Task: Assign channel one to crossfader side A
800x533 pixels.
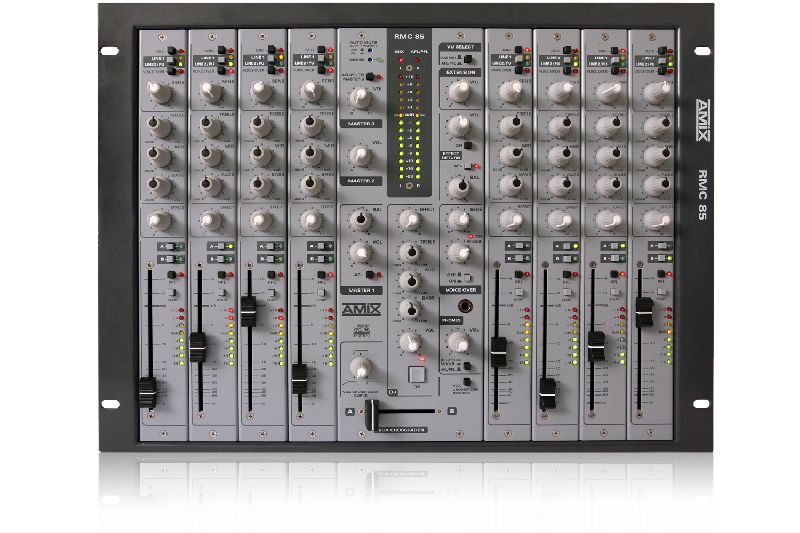Action: [x=172, y=247]
